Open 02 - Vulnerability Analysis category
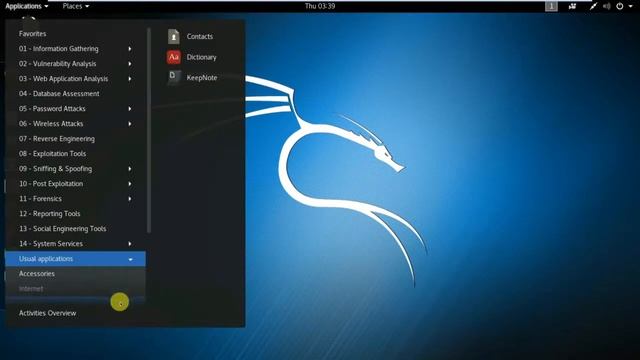This screenshot has width=640, height=360. click(x=58, y=64)
